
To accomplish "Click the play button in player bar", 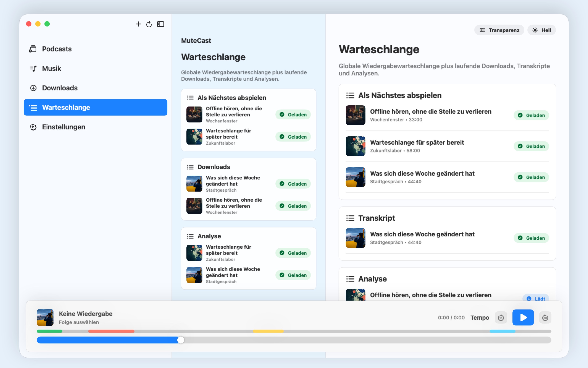I will [x=523, y=317].
